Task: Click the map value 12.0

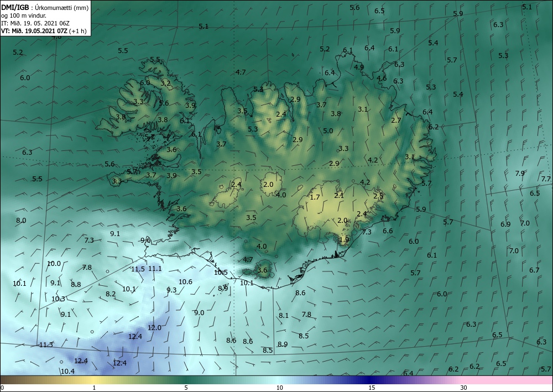Action: pos(154,327)
